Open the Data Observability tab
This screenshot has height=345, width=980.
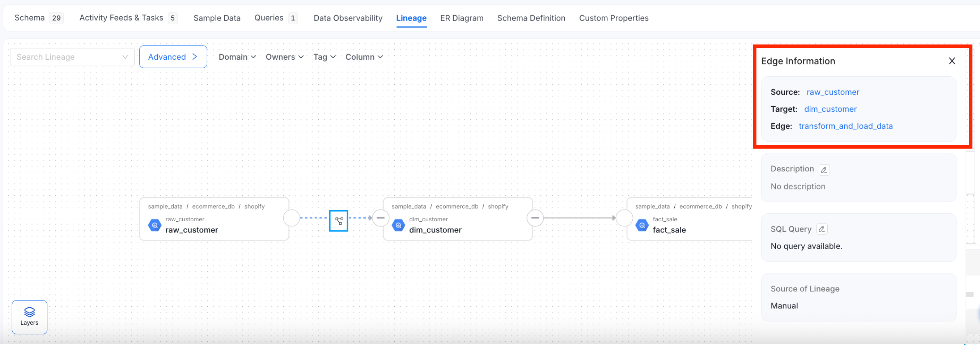click(x=348, y=18)
